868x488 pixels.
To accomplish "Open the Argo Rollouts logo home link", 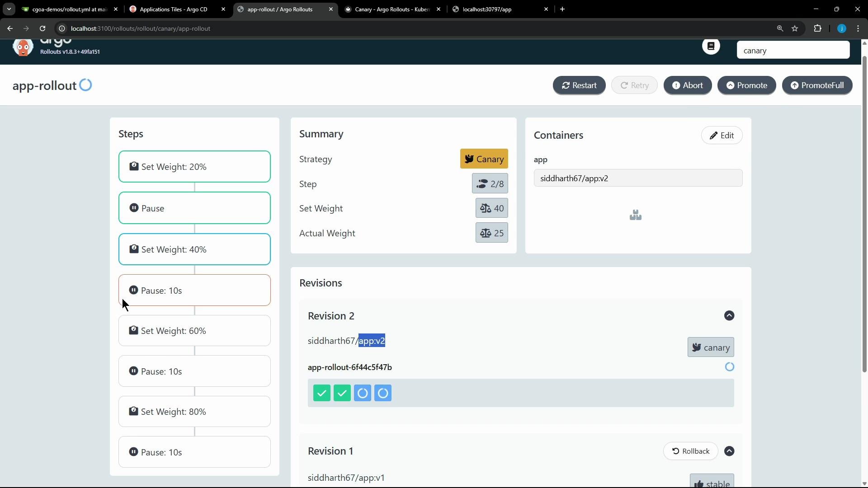I will pyautogui.click(x=23, y=47).
